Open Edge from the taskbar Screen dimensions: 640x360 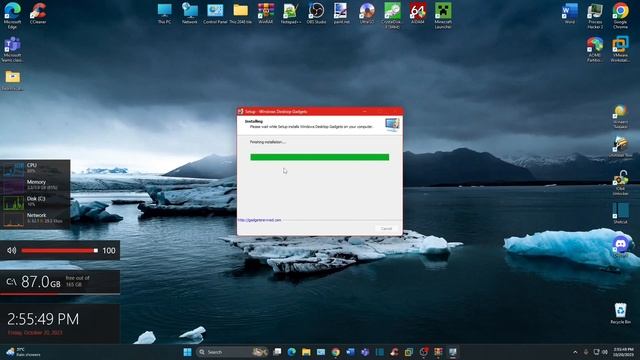tap(291, 352)
